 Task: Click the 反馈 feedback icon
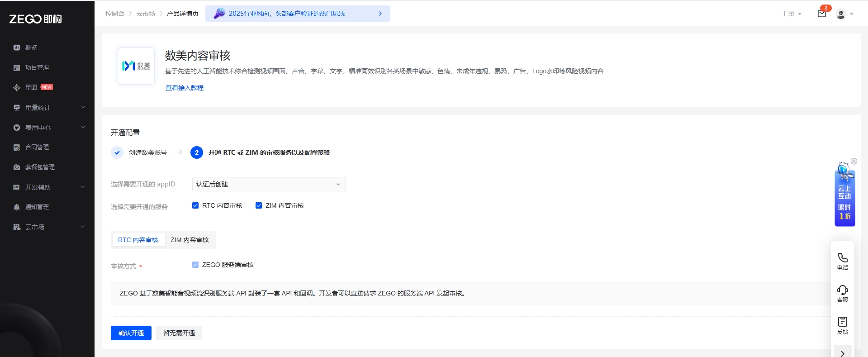pyautogui.click(x=842, y=325)
